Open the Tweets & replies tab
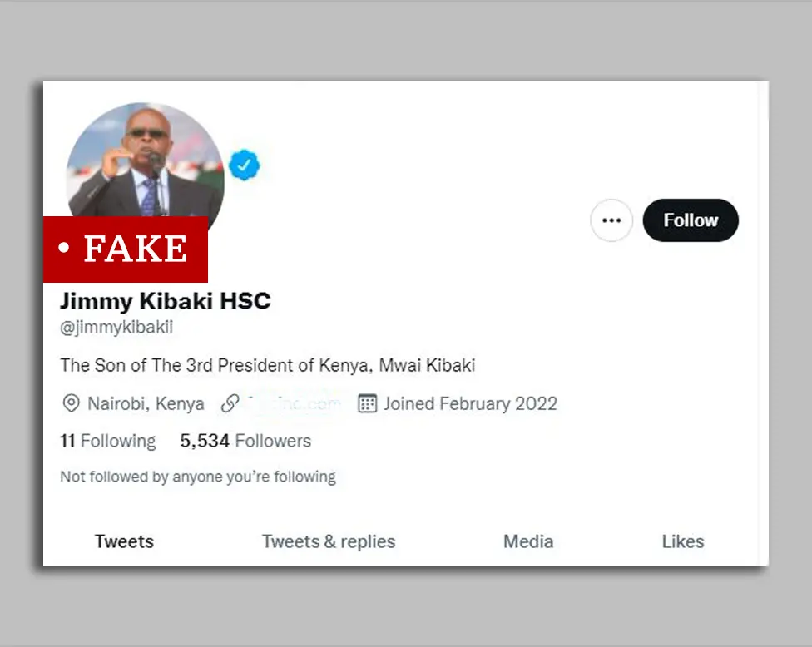This screenshot has height=647, width=812. (328, 541)
